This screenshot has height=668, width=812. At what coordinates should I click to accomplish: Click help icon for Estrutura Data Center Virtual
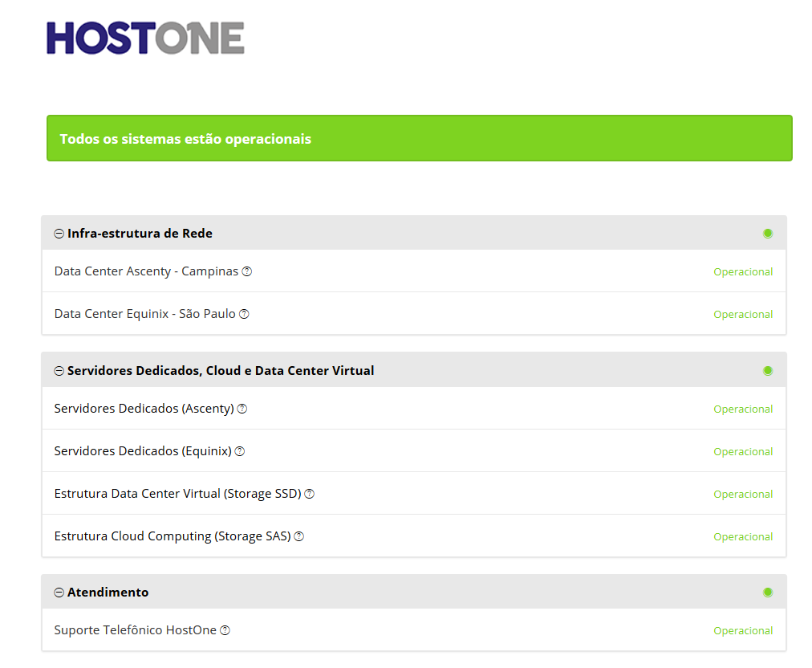point(310,494)
